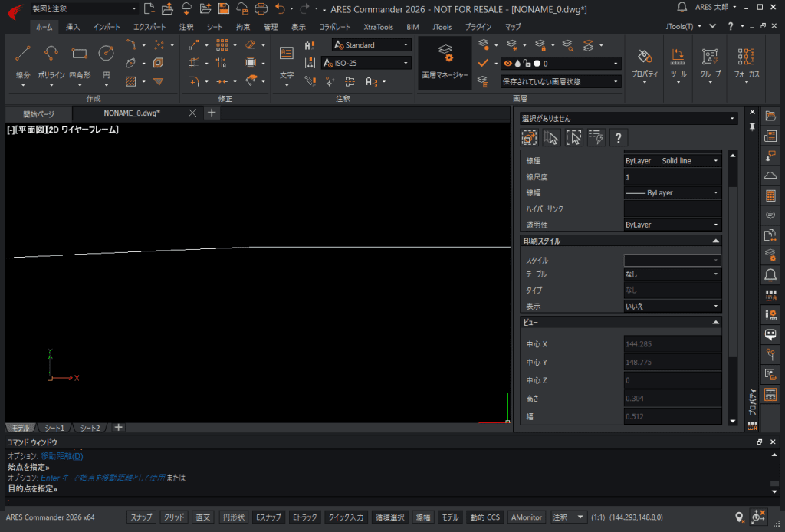Click the Eトラック status button
Image resolution: width=785 pixels, height=532 pixels.
[x=304, y=517]
